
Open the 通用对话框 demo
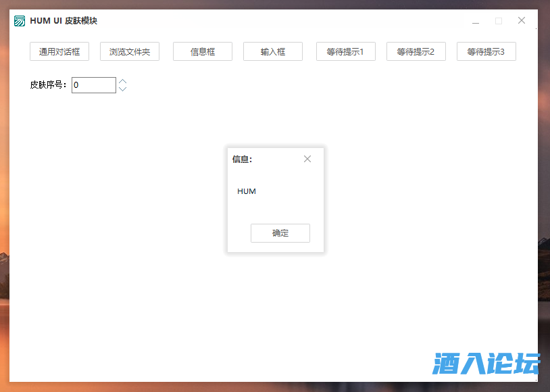coord(59,52)
